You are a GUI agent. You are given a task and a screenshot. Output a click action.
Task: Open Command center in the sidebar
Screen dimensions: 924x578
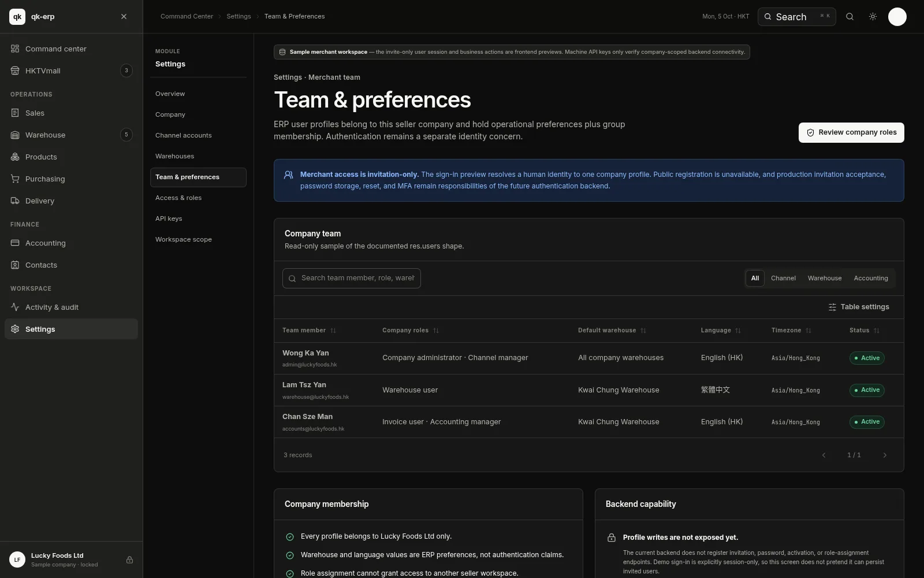pos(71,49)
